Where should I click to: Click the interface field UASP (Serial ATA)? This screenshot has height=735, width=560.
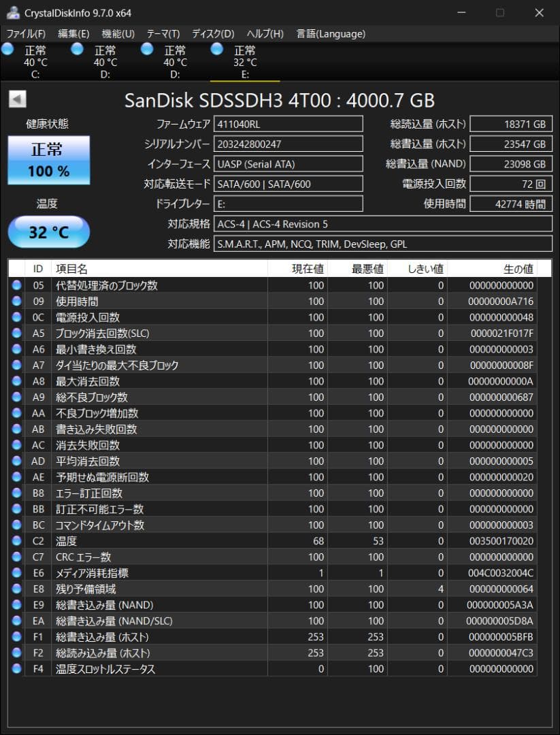[289, 164]
